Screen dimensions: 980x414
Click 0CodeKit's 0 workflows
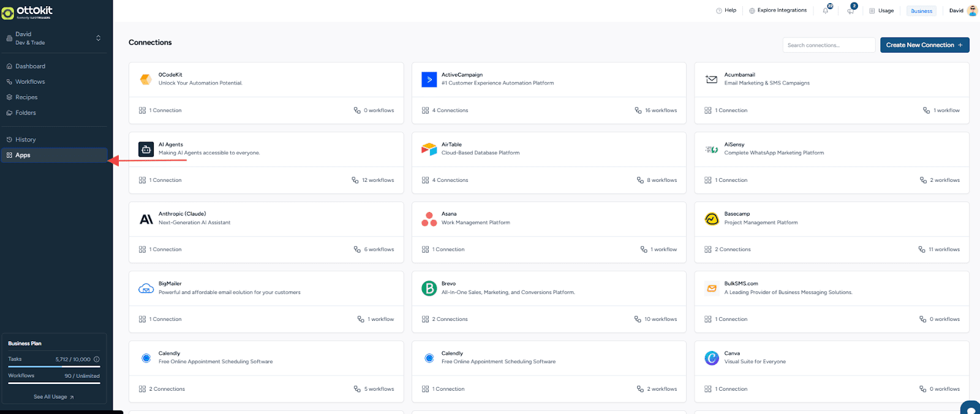click(x=374, y=111)
